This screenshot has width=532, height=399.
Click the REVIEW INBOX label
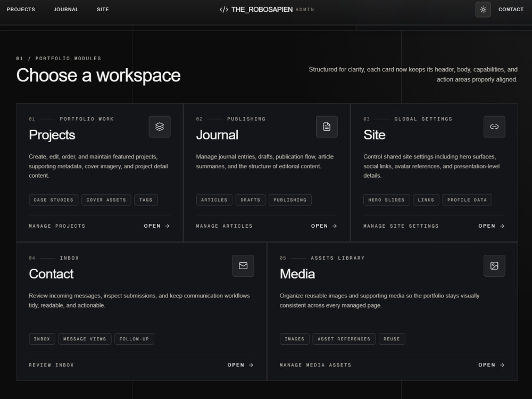pos(51,365)
